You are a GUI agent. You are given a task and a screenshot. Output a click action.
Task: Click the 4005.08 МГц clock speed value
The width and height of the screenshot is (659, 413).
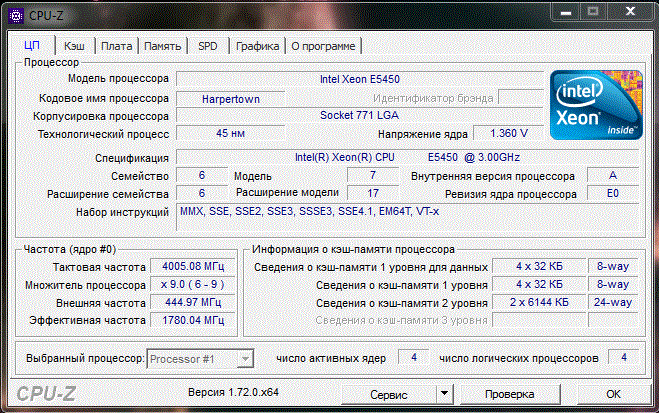tap(193, 266)
